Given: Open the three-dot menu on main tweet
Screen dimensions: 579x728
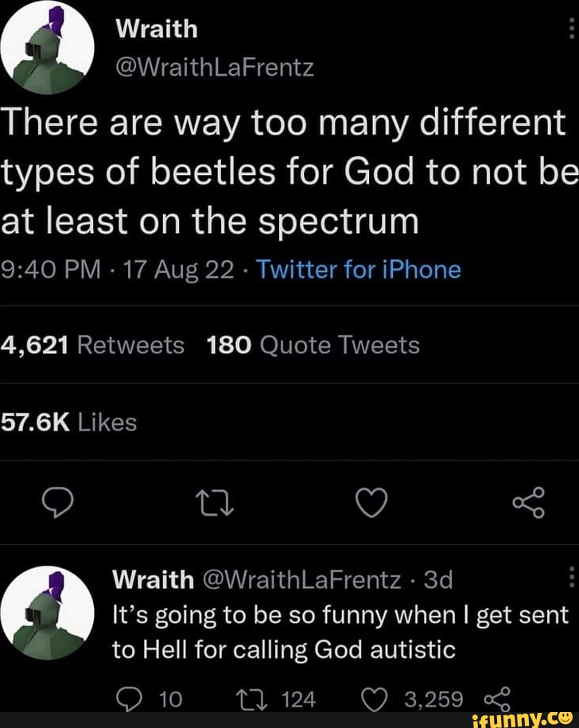Looking at the screenshot, I should click(x=570, y=29).
